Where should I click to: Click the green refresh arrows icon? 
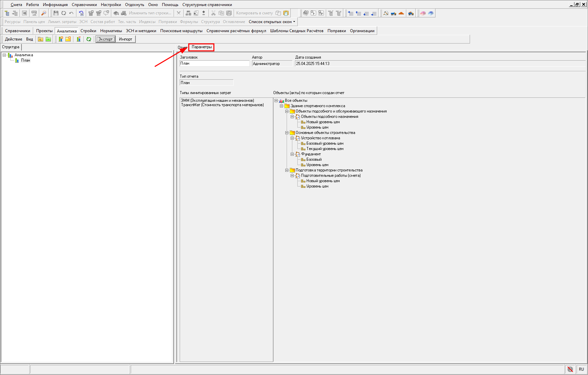[x=89, y=39]
